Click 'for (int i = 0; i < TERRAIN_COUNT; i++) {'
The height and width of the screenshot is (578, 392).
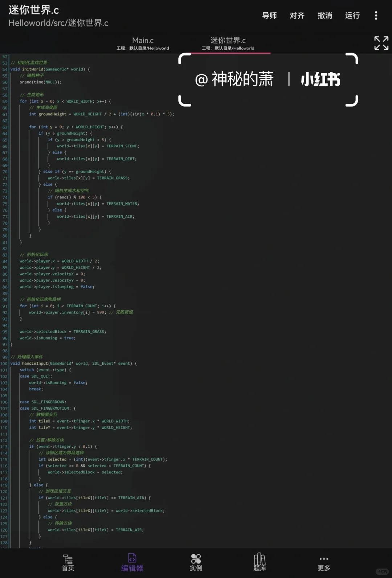click(x=68, y=306)
